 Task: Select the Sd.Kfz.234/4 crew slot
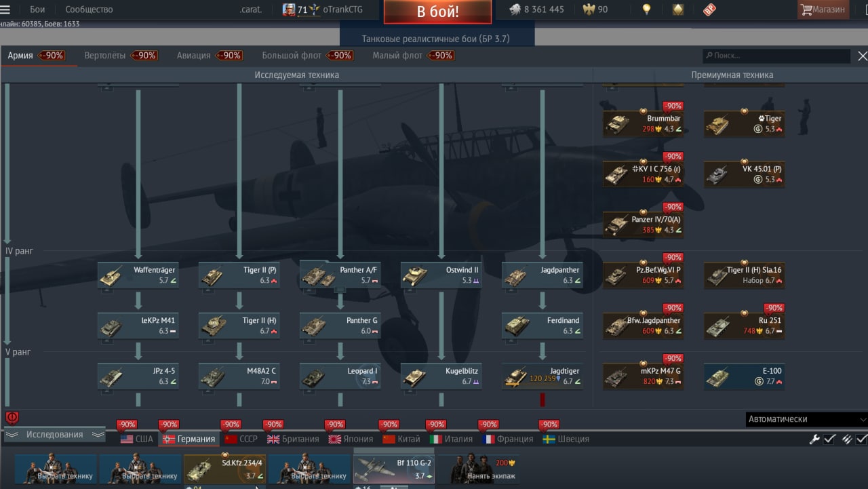coord(225,470)
